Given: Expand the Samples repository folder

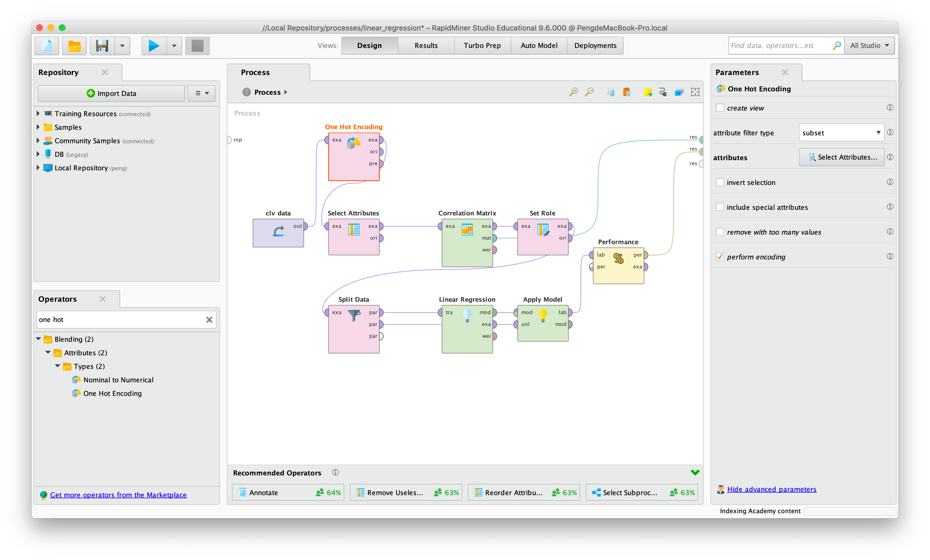Looking at the screenshot, I should [x=38, y=127].
